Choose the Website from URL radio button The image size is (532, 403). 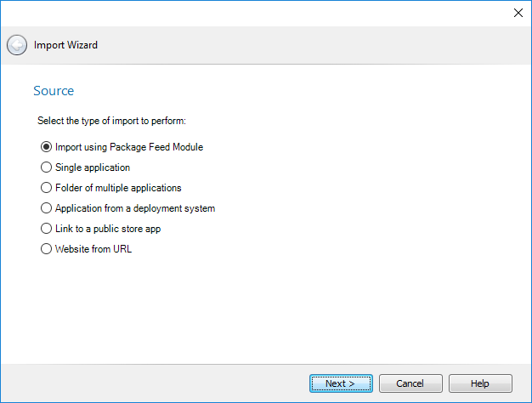[47, 249]
